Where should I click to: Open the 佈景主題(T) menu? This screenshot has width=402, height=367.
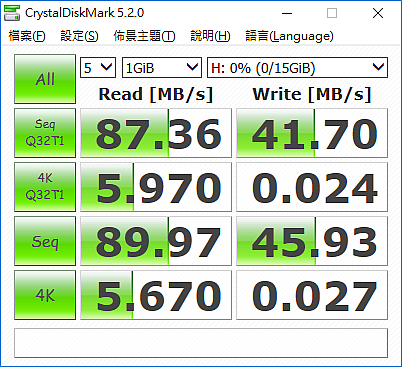144,36
